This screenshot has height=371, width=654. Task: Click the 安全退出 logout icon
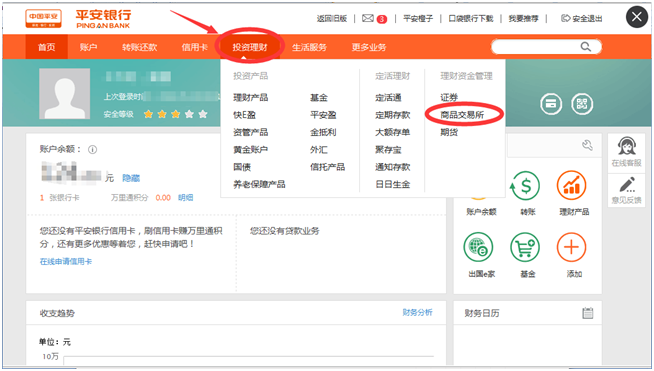click(565, 18)
